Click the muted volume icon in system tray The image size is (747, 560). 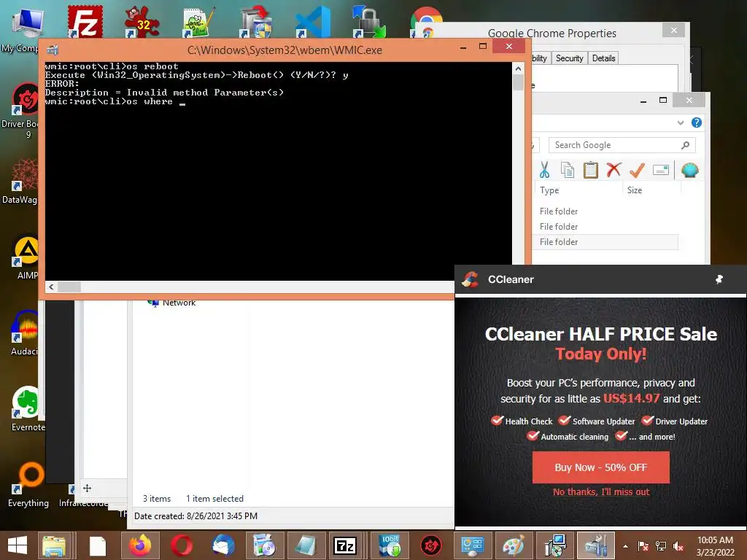[x=678, y=546]
